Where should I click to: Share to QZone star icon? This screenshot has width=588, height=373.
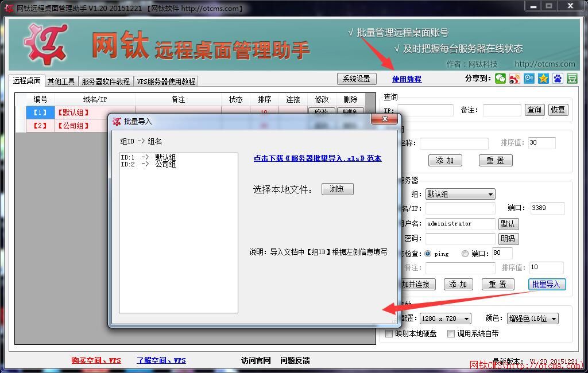tap(543, 78)
